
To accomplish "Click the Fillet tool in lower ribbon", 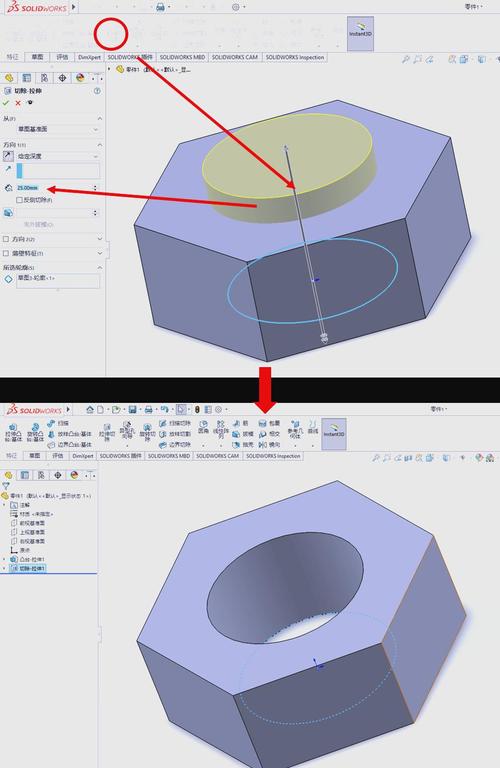I will click(x=203, y=426).
